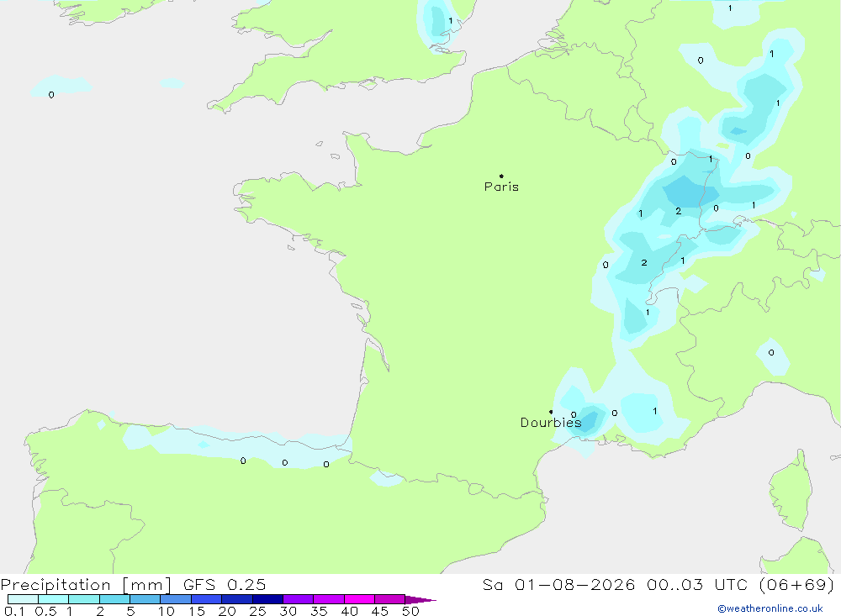Click the forecast date 'Sa 01-08-2026'

click(x=558, y=584)
